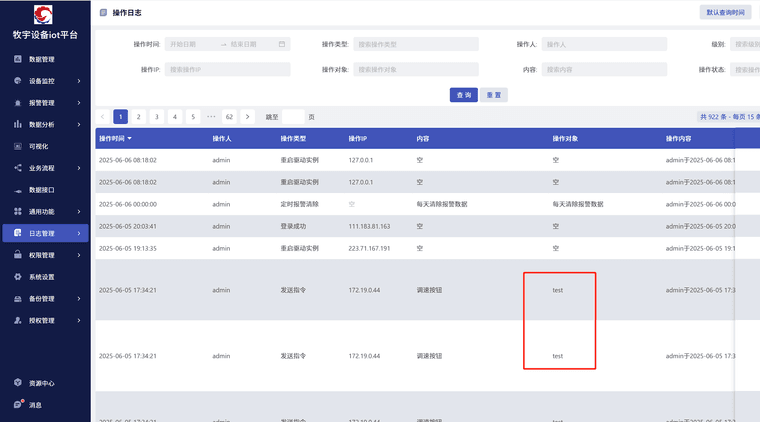This screenshot has height=422, width=760.
Task: Click the 2025-06-05 19:13:35 timestamp cell
Action: point(128,248)
